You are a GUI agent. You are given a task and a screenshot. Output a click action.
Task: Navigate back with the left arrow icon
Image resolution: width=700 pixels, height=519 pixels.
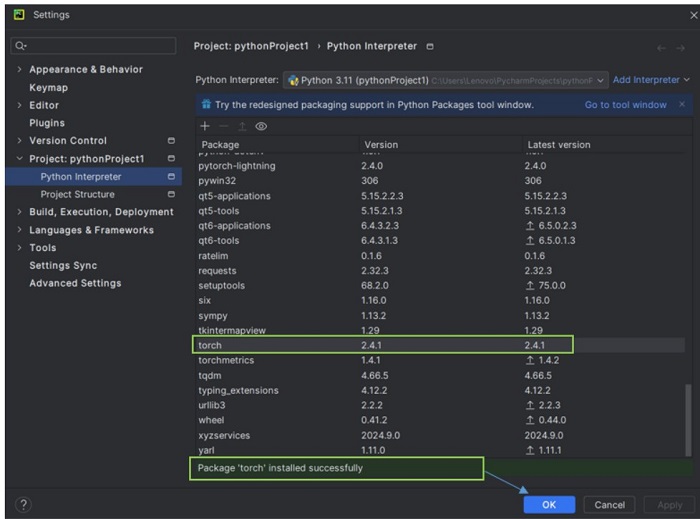tap(661, 48)
